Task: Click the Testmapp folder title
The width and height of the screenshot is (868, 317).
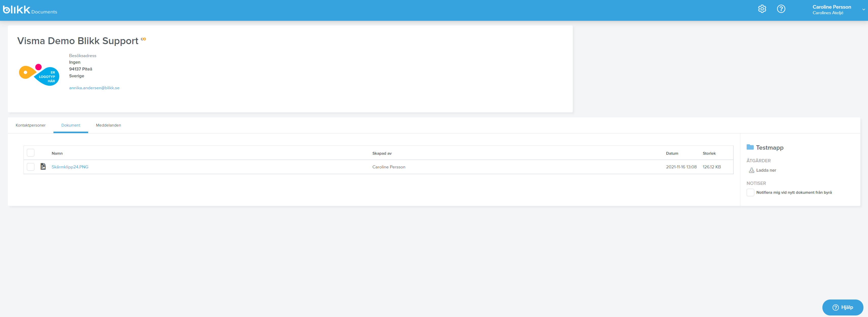Action: [x=770, y=148]
